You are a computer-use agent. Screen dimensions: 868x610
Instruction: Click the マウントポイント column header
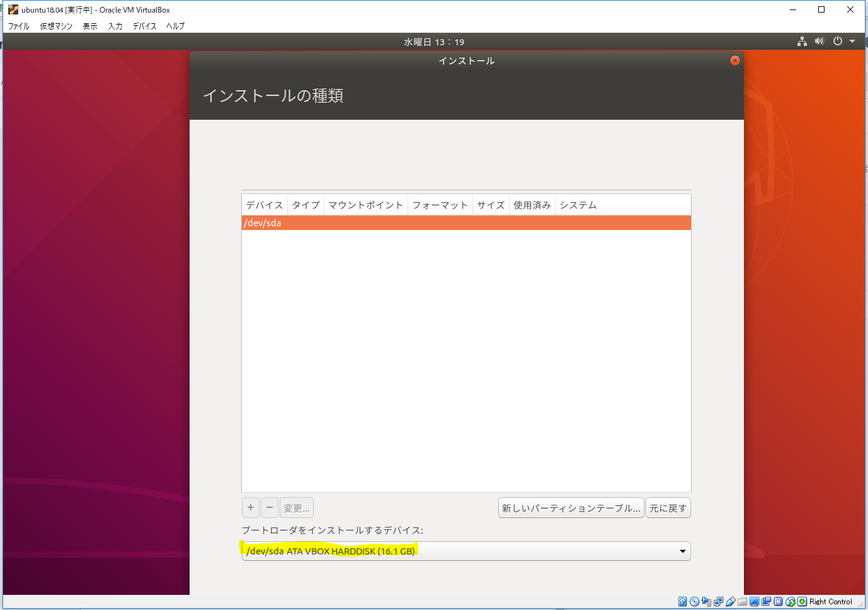coord(366,205)
